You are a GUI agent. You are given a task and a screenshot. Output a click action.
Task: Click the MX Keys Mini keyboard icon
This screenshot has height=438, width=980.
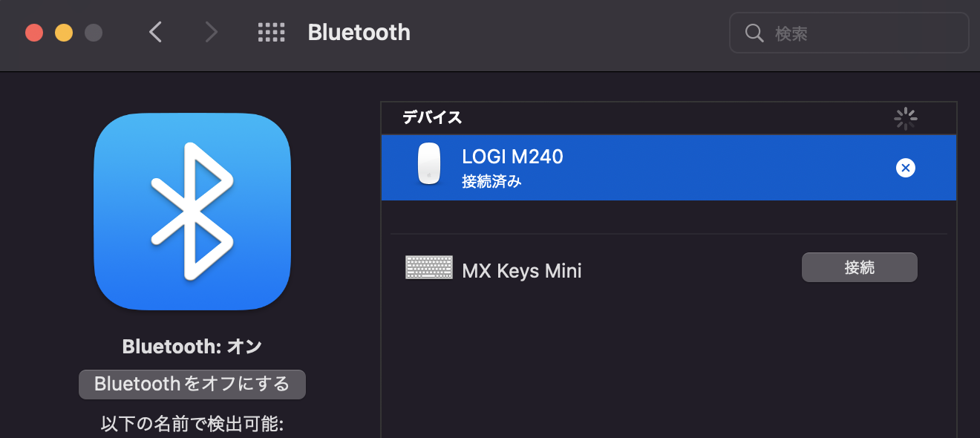tap(429, 267)
